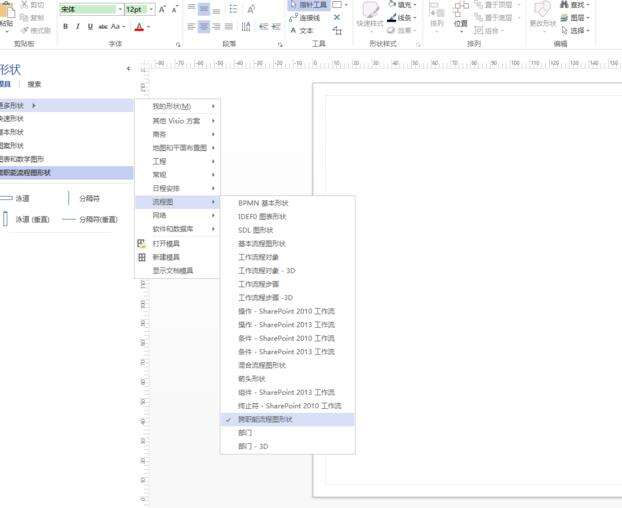Open the Line (线条) dropdown
The height and width of the screenshot is (508, 622).
pos(402,18)
